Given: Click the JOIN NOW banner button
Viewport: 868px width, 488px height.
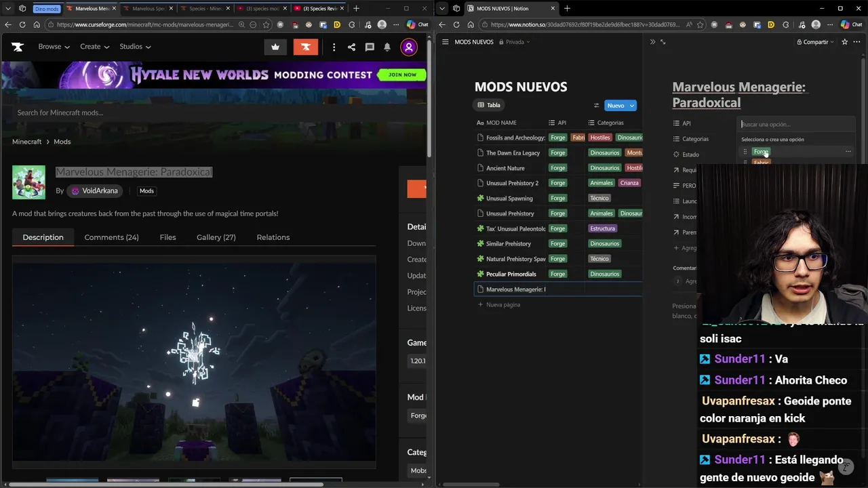Looking at the screenshot, I should click(x=402, y=75).
